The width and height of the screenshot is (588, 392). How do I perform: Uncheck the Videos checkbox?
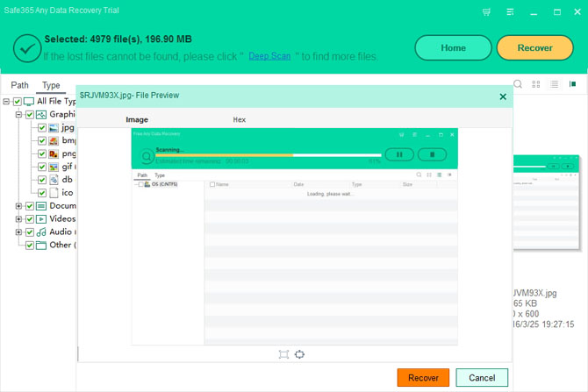tap(30, 219)
